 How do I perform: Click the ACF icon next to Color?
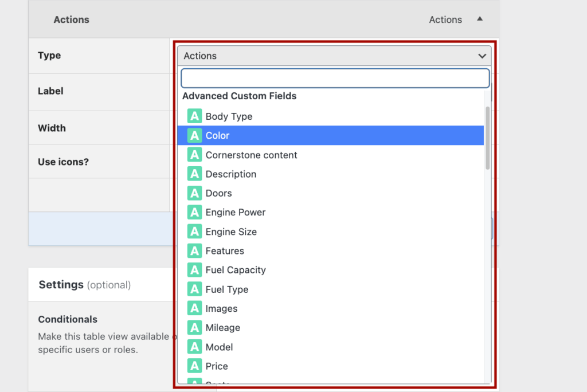pos(194,135)
